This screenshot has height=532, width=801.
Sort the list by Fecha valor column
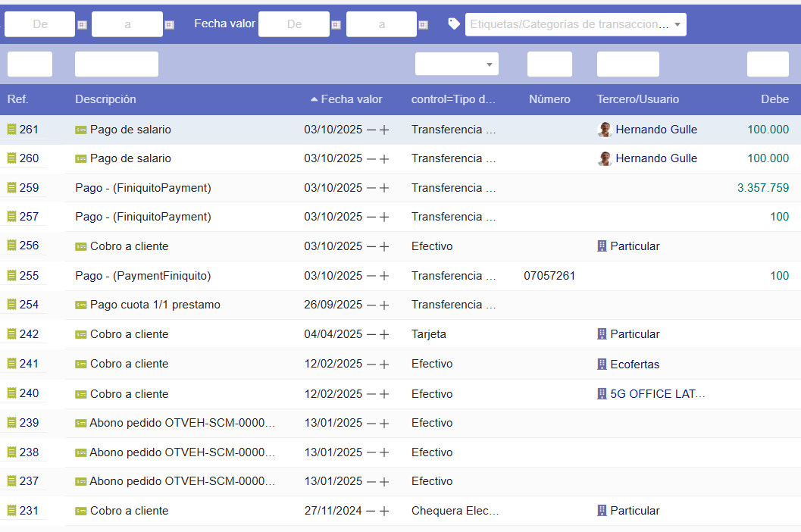(351, 99)
